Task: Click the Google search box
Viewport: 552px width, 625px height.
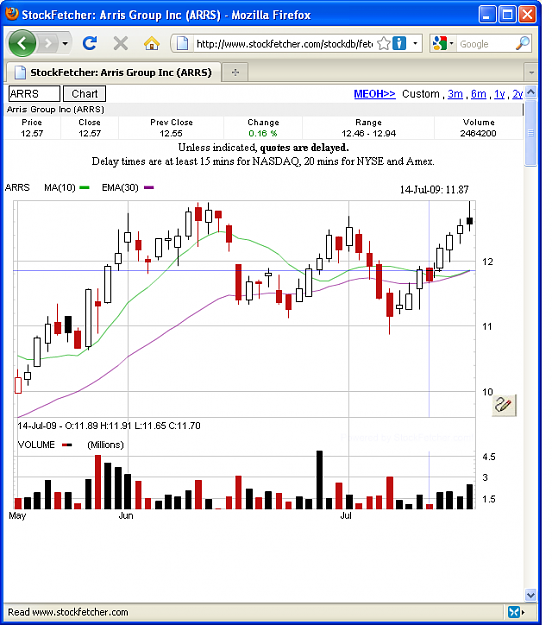Action: click(485, 44)
